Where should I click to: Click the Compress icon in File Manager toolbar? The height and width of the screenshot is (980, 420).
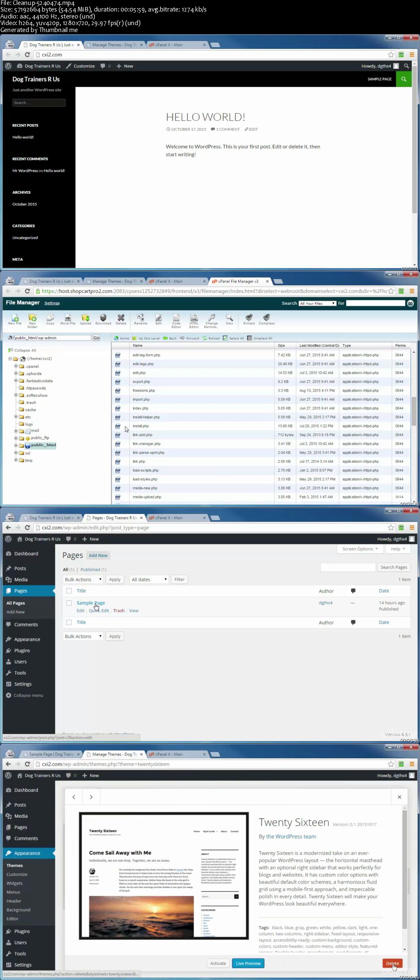coord(267,319)
